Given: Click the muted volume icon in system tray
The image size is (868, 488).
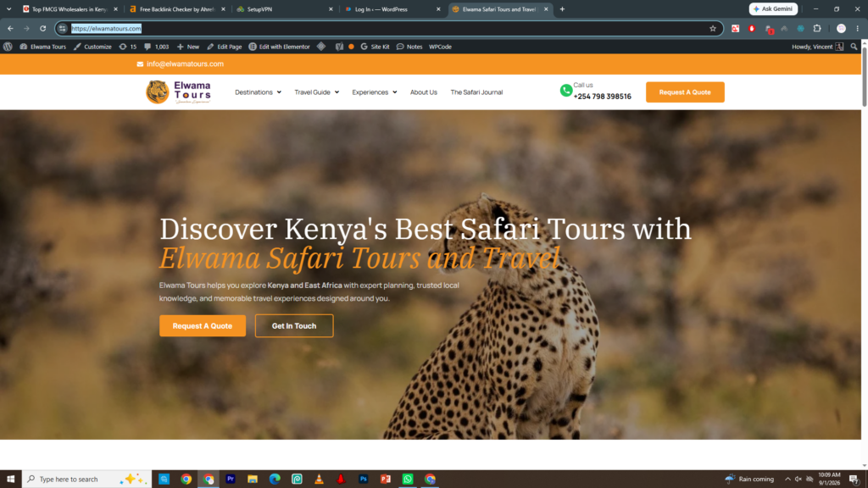Looking at the screenshot, I should (x=798, y=480).
